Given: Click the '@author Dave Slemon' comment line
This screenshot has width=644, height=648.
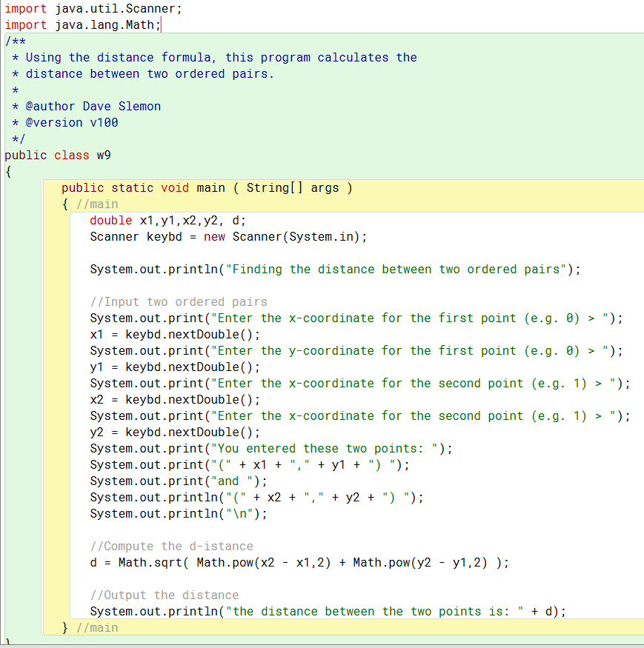Looking at the screenshot, I should 86,106.
